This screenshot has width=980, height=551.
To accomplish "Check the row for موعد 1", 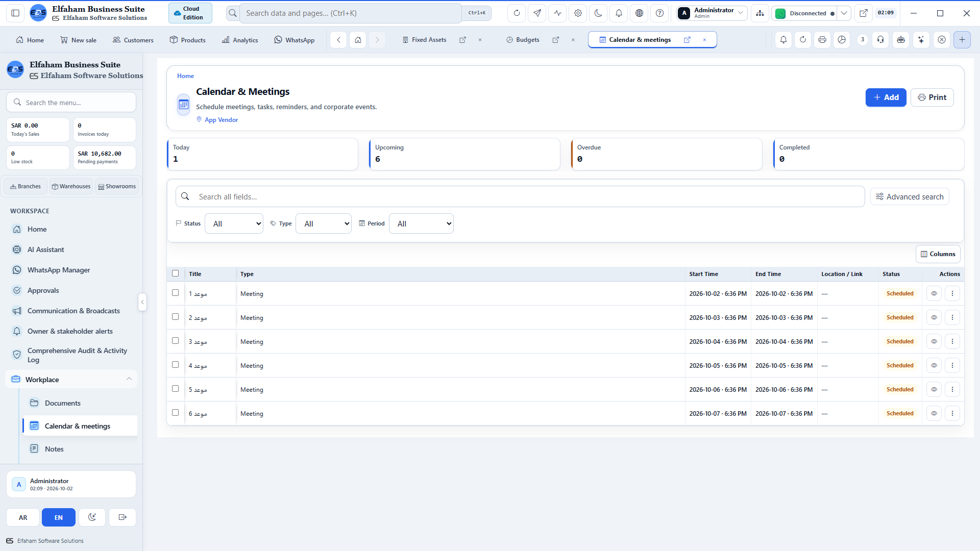I will click(176, 293).
